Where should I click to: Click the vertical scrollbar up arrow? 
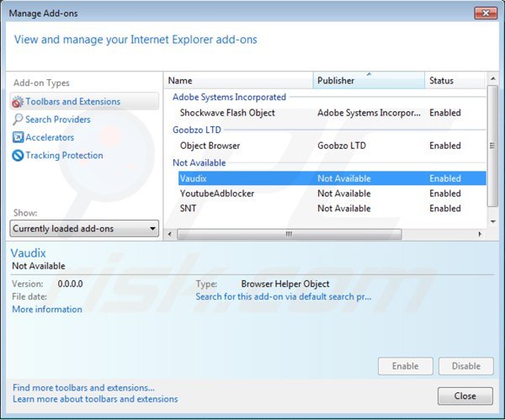pyautogui.click(x=492, y=78)
